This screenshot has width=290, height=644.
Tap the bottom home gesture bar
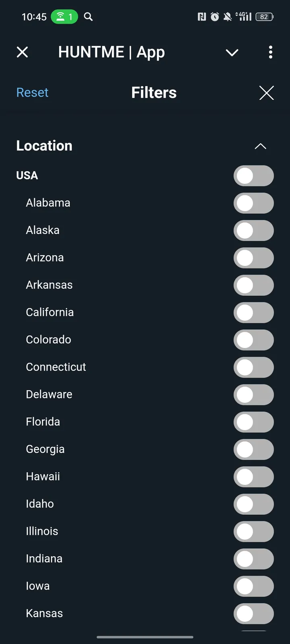tap(145, 637)
